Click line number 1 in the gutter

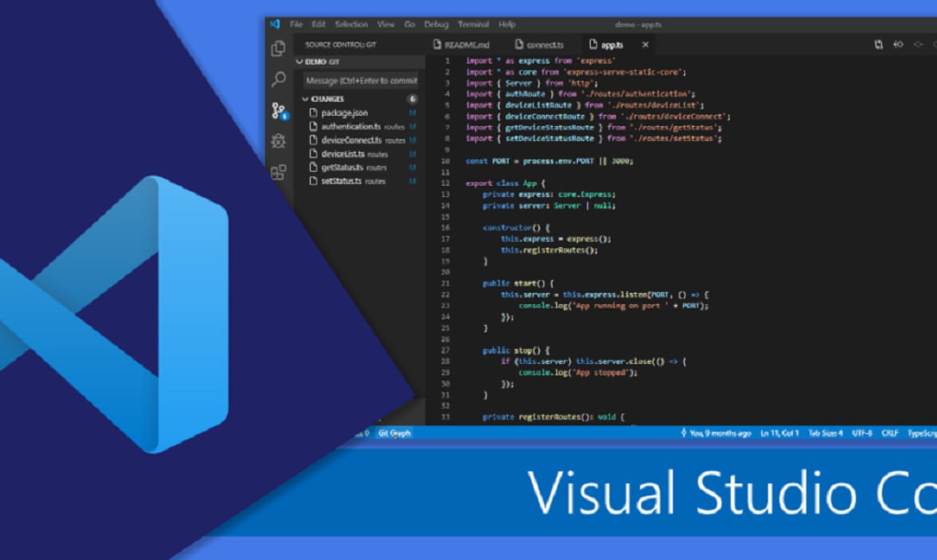coord(447,61)
